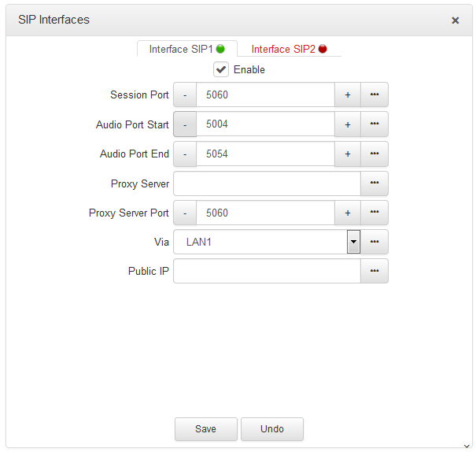Click the SIP Interfaces dialog title

click(x=54, y=20)
